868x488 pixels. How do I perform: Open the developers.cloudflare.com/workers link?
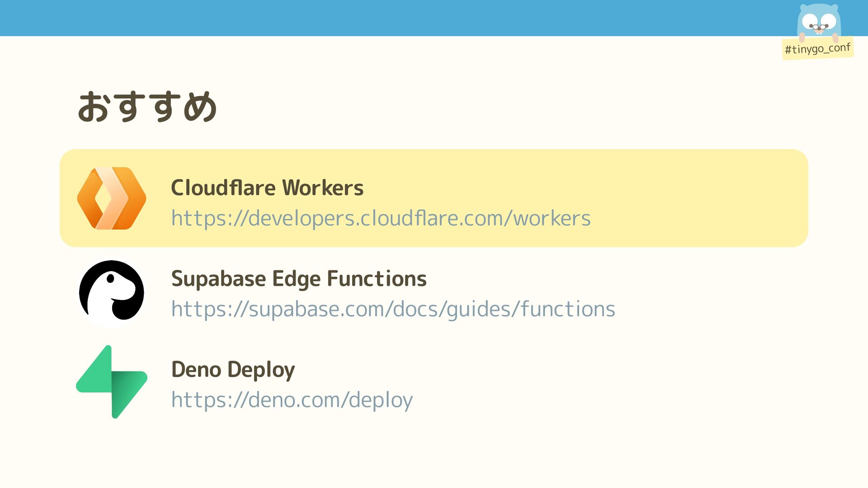click(381, 218)
